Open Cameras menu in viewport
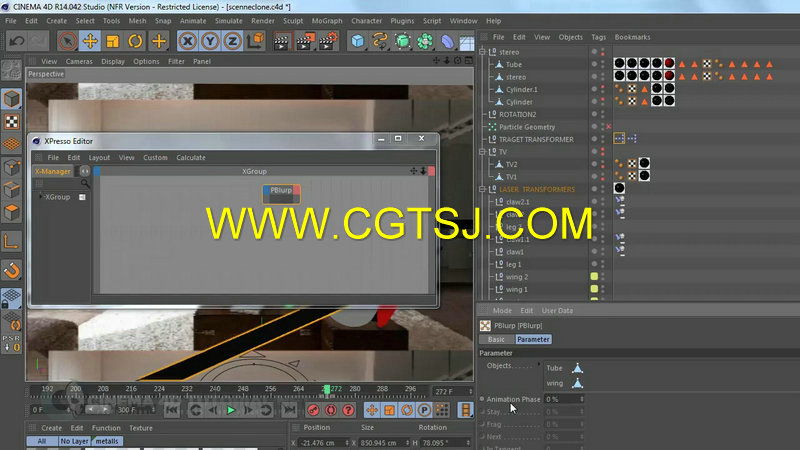800x450 pixels. coord(79,61)
